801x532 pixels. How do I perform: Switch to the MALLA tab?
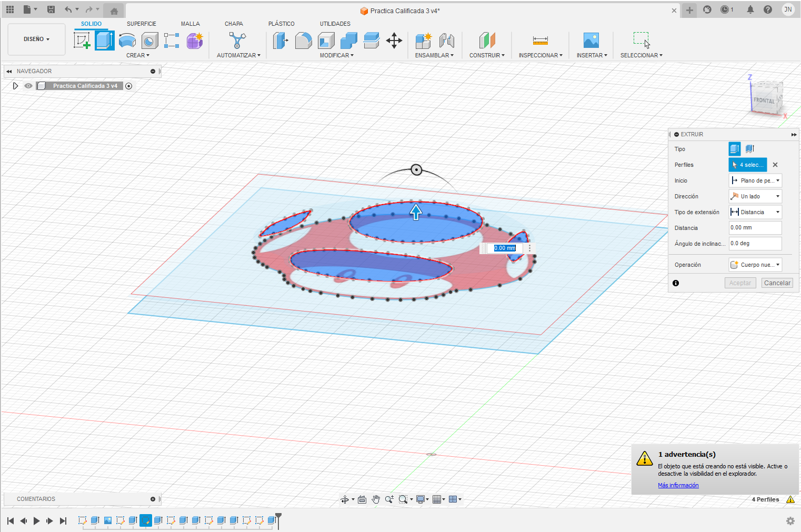191,24
